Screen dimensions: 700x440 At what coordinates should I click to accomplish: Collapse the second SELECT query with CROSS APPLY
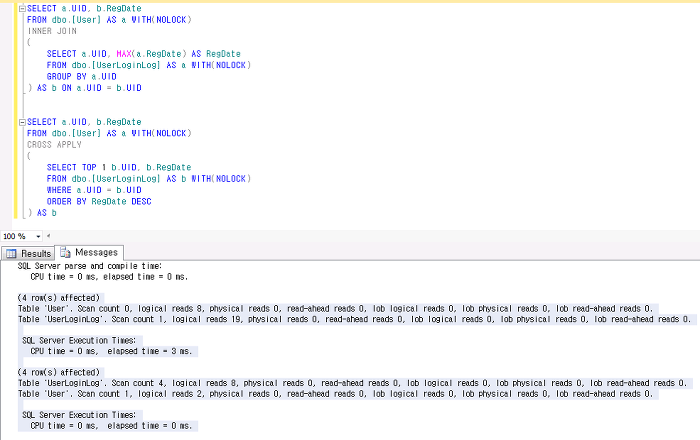click(x=22, y=122)
